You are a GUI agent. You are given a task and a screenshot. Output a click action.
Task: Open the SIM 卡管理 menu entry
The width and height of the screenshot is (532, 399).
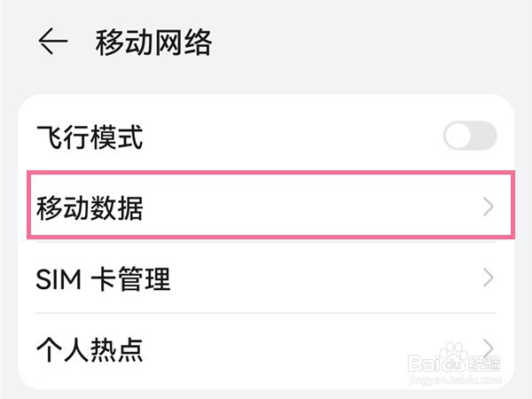pos(103,279)
